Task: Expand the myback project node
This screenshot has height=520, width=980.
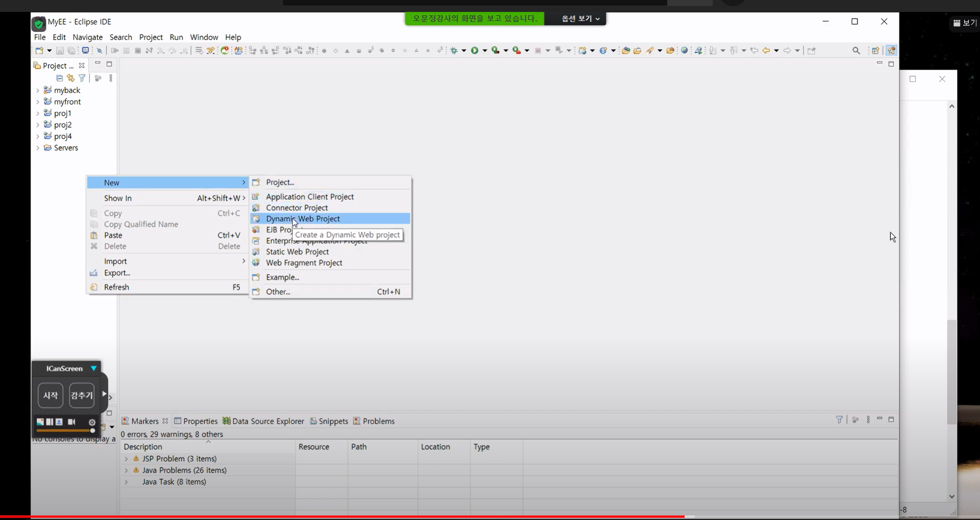Action: click(x=38, y=90)
